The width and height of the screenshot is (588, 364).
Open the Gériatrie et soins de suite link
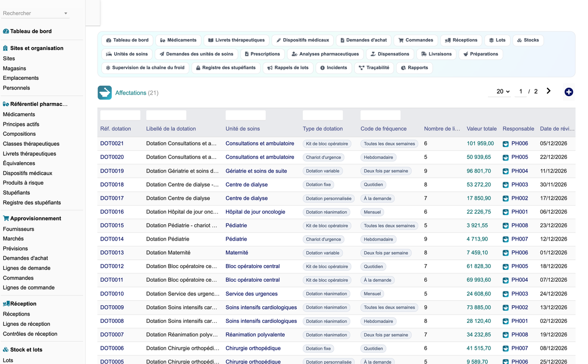[x=256, y=171]
